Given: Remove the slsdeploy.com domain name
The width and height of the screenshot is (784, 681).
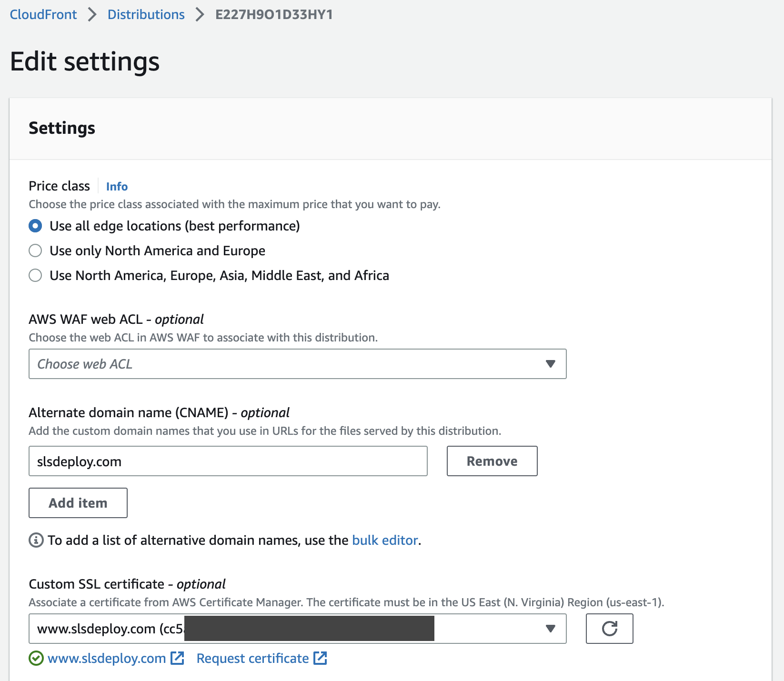Looking at the screenshot, I should point(492,461).
